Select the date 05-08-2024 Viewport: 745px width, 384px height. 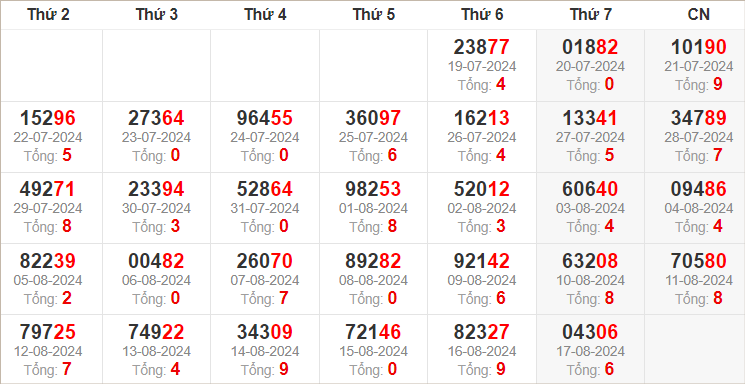tap(48, 280)
